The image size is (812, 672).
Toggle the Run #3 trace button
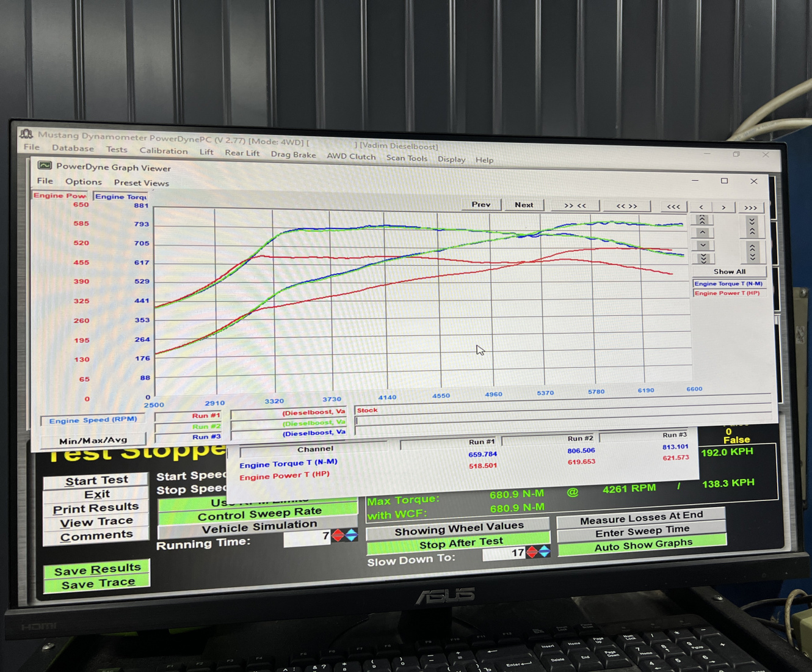[x=188, y=437]
